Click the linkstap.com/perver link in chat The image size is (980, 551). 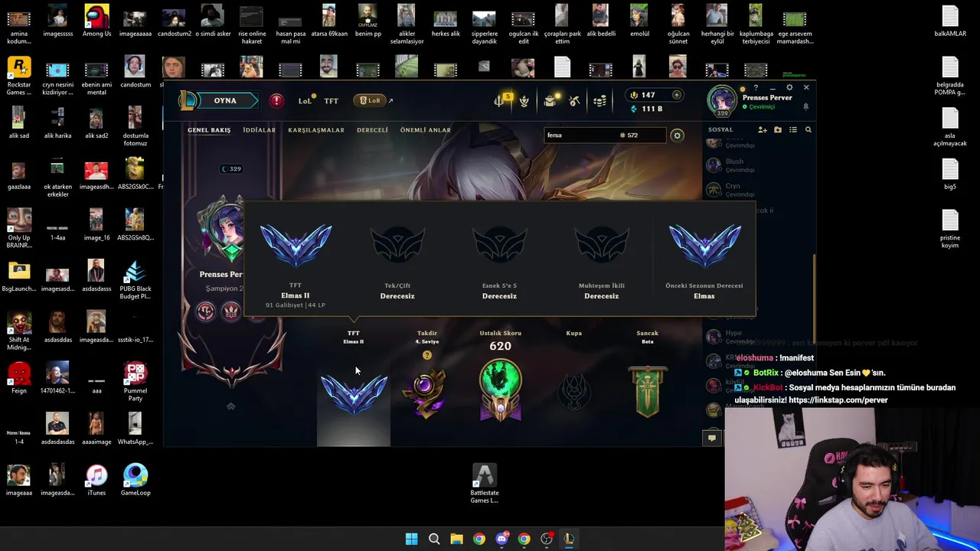coord(838,400)
